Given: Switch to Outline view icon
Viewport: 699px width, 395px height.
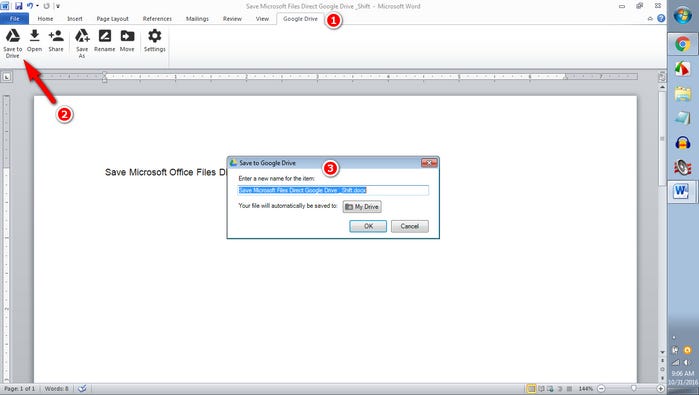Looking at the screenshot, I should pos(560,389).
